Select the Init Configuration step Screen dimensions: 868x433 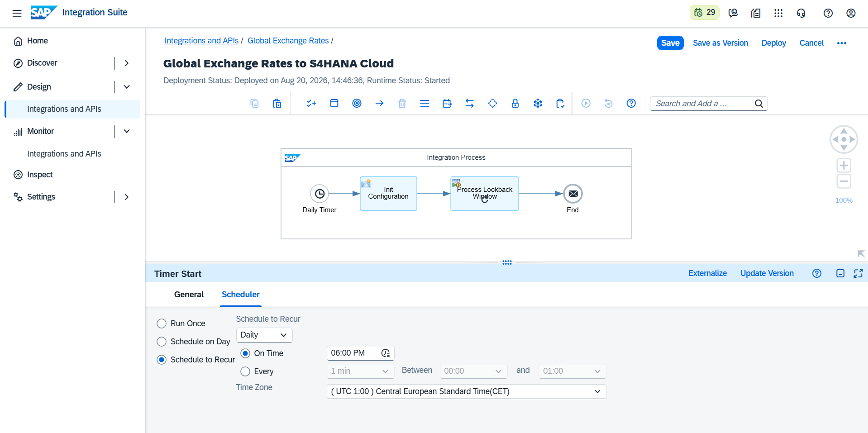388,194
